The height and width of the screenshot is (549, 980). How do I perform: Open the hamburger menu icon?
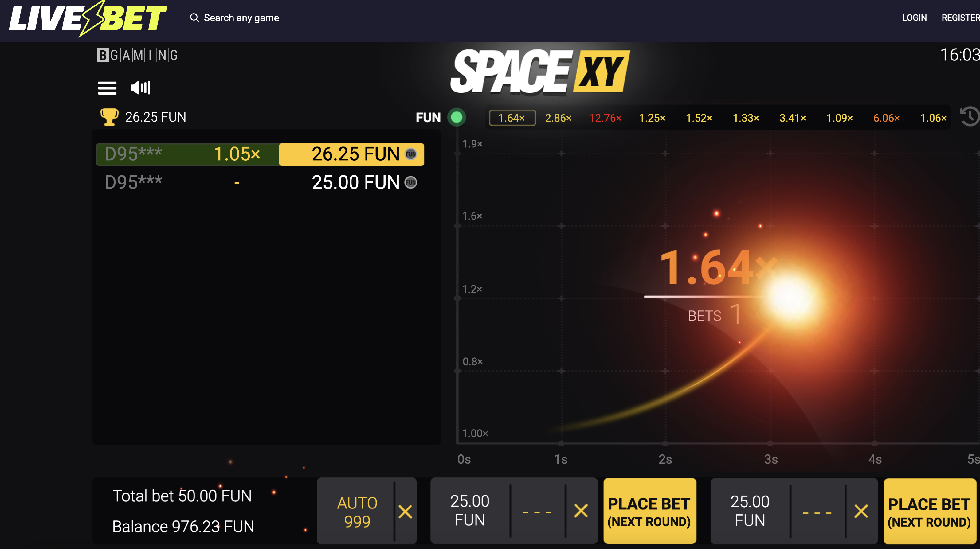107,88
